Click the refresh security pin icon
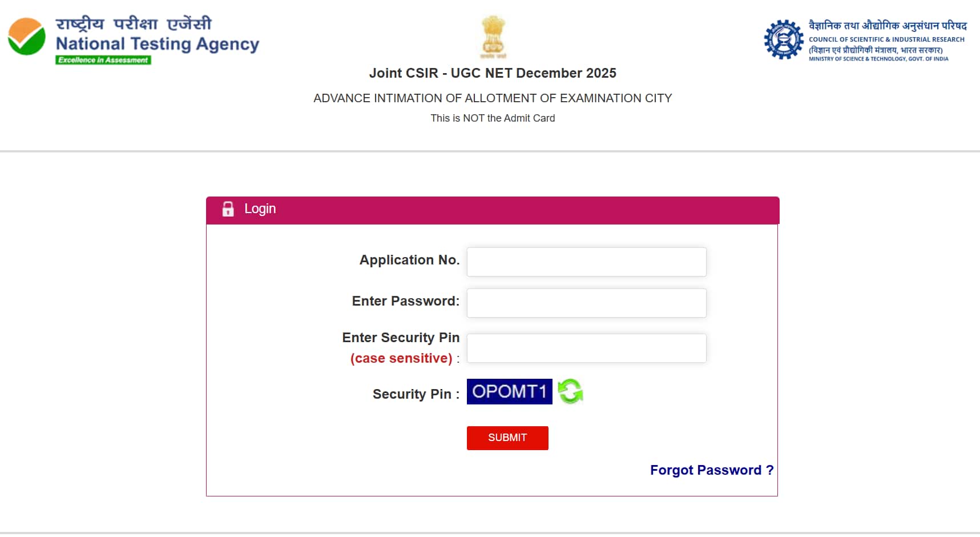980x537 pixels. coord(571,391)
